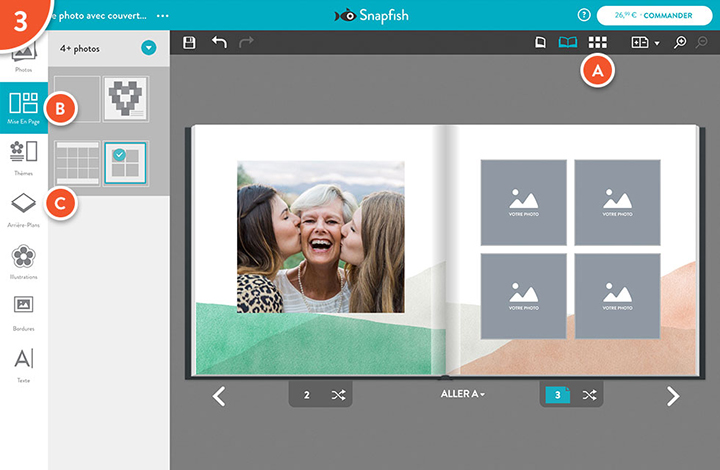Image resolution: width=720 pixels, height=470 pixels.
Task: Expand the 4+ photos layout dropdown
Action: tap(148, 48)
